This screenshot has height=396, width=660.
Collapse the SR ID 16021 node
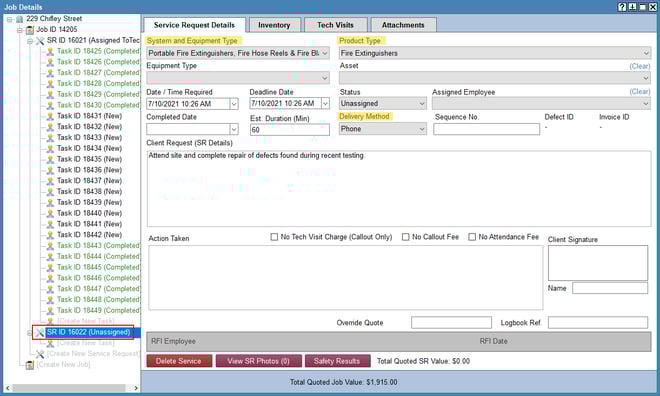click(30, 41)
